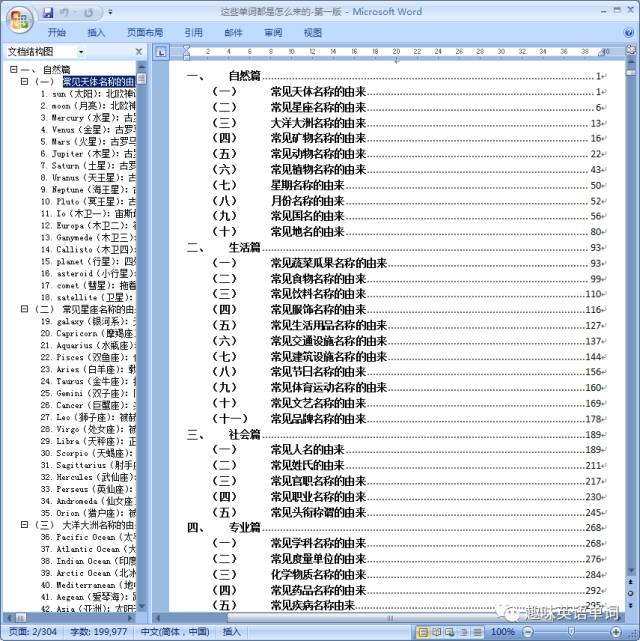Open the 插入 ribbon tab
The image size is (640, 641).
[x=96, y=32]
